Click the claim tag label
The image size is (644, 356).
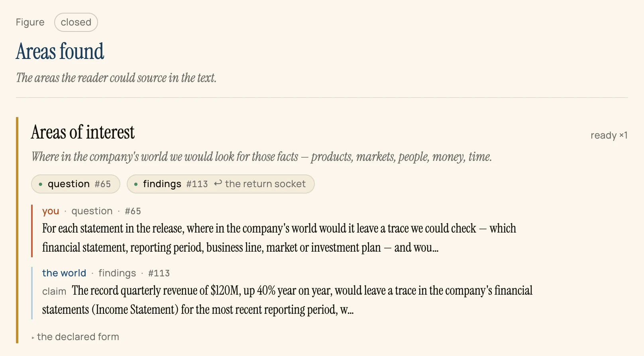click(54, 291)
